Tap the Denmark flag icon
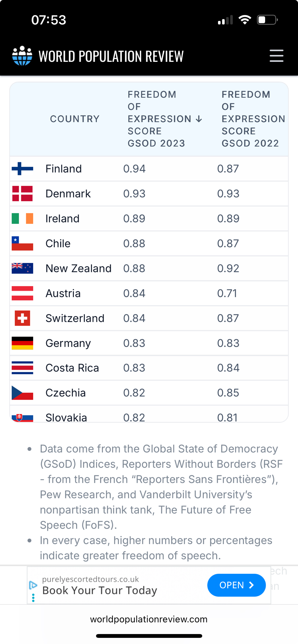Screen dimensions: 298x644 pyautogui.click(x=22, y=194)
